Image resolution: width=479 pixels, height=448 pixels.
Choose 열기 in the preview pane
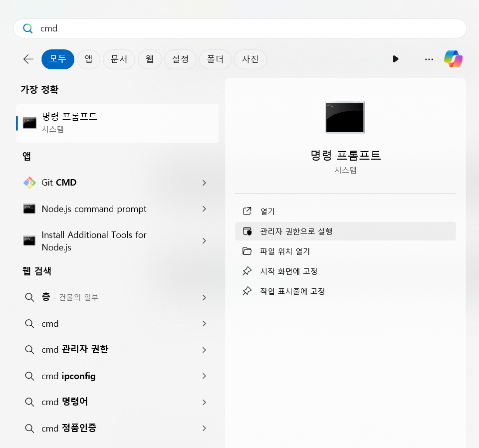pyautogui.click(x=345, y=211)
